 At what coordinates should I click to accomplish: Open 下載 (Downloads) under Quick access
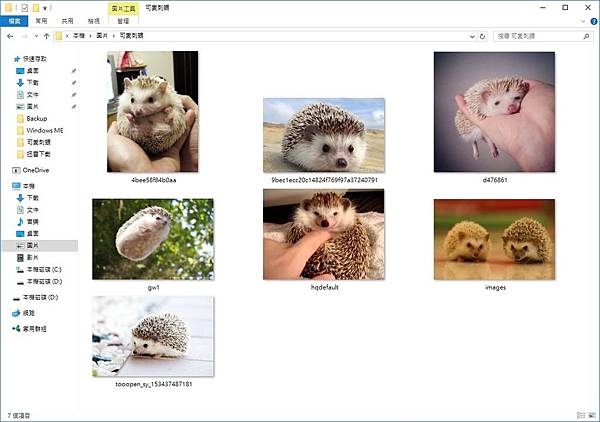(x=33, y=83)
